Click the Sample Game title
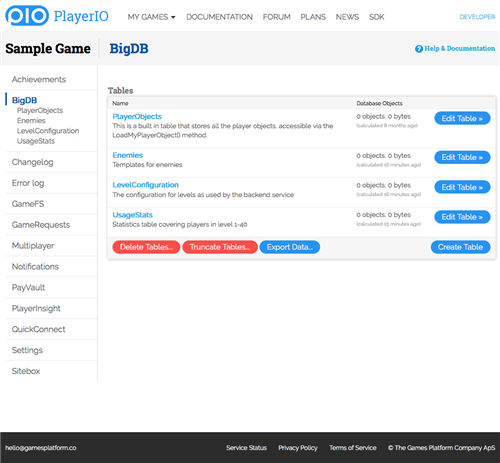Viewport: 500px width, 463px height. pos(48,49)
